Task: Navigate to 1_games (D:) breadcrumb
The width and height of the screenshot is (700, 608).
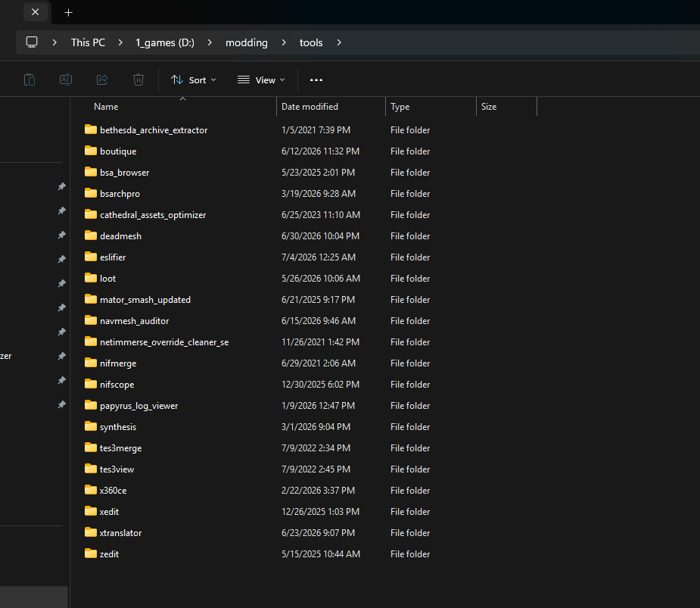Action: click(165, 42)
